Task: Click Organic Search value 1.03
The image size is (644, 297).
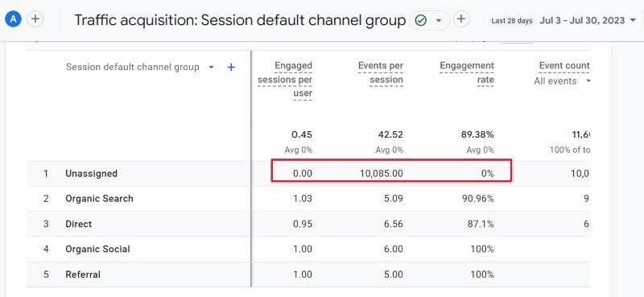Action: (x=303, y=199)
